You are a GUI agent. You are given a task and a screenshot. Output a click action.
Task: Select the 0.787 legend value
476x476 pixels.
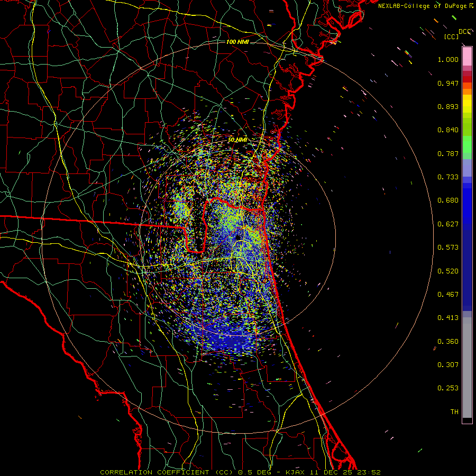pyautogui.click(x=448, y=153)
